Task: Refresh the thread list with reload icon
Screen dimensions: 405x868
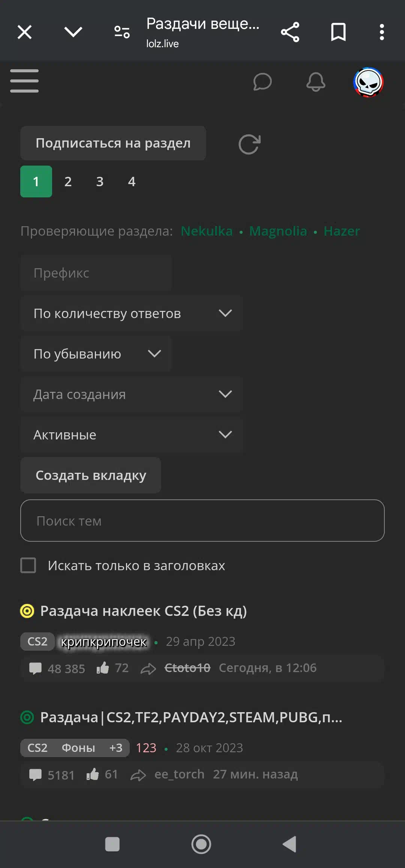Action: [x=249, y=144]
